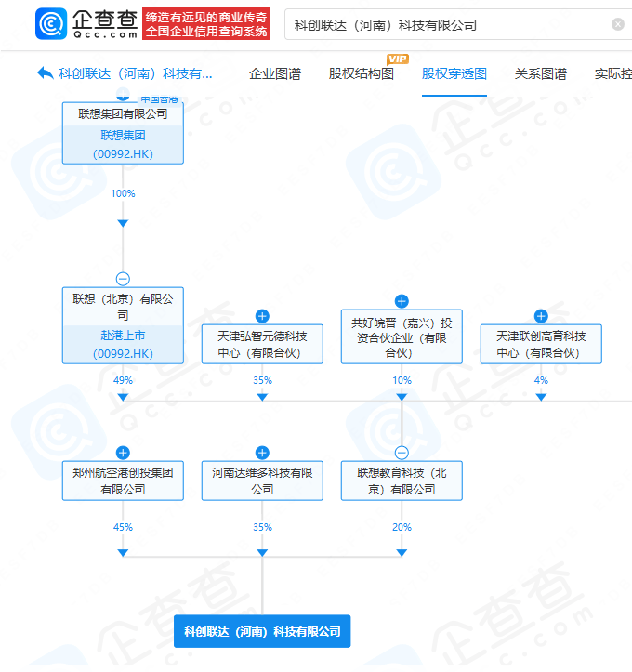Open the 天津弘智元德科技中心（有限合伙） node
This screenshot has width=632, height=672.
[x=262, y=344]
